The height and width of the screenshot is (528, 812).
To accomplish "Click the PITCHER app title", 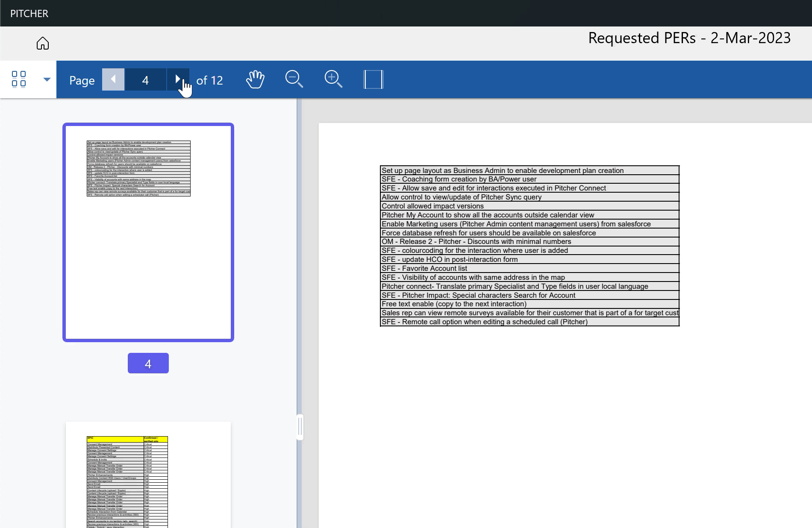I will click(x=29, y=14).
